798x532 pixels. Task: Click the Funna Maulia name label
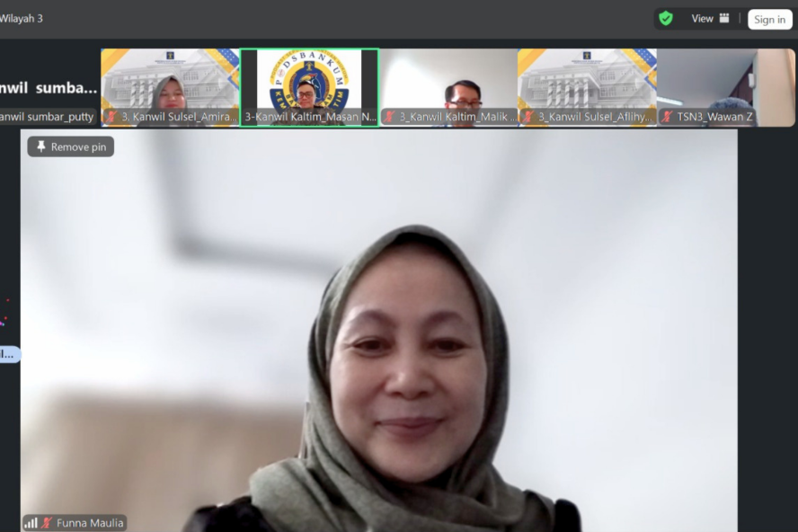click(89, 523)
